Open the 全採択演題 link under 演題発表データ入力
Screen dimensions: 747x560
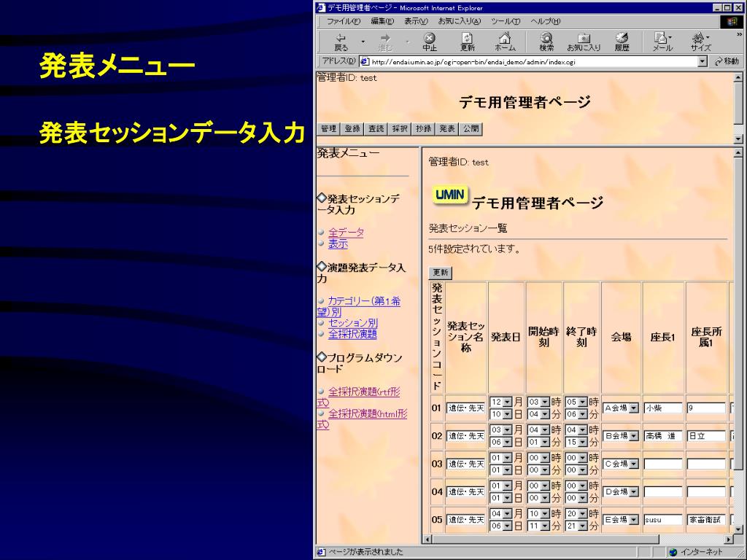click(352, 334)
